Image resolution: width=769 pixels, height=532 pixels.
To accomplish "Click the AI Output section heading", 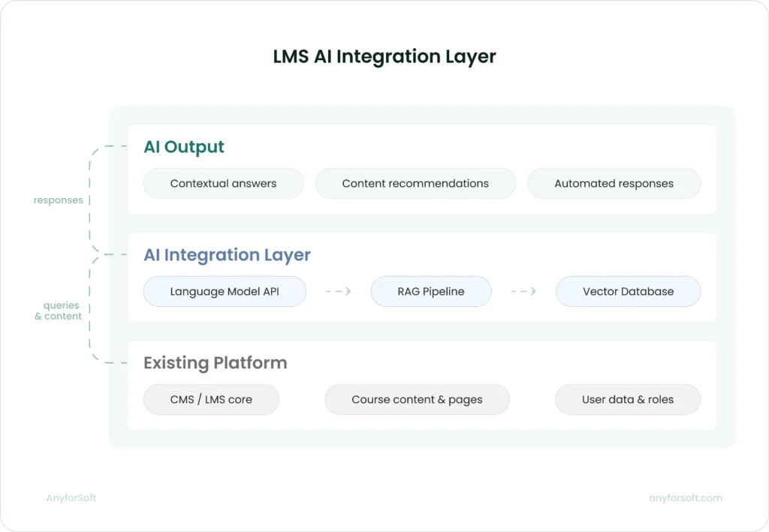I will [x=184, y=147].
